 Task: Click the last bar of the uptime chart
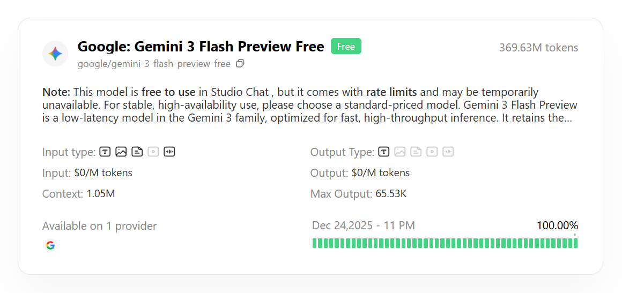(x=575, y=243)
